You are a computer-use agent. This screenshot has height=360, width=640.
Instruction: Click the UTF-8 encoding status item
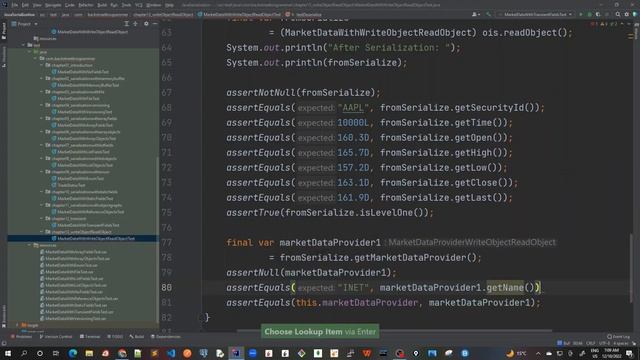[604, 344]
